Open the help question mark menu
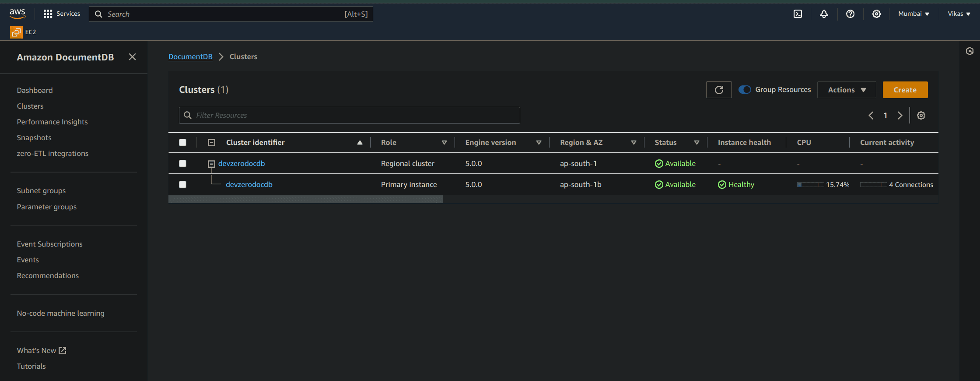The image size is (980, 381). (850, 14)
